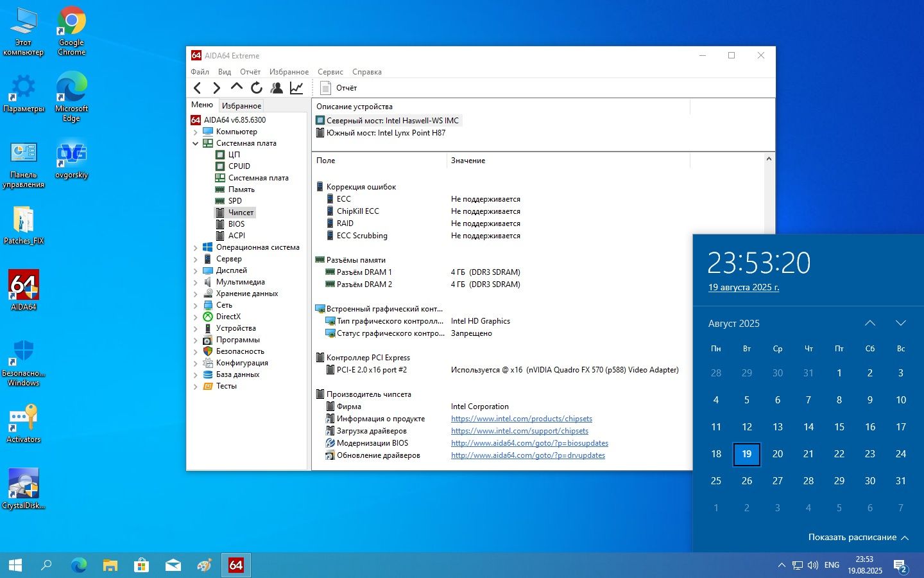Open the biosupdates link
The image size is (924, 578).
(529, 443)
